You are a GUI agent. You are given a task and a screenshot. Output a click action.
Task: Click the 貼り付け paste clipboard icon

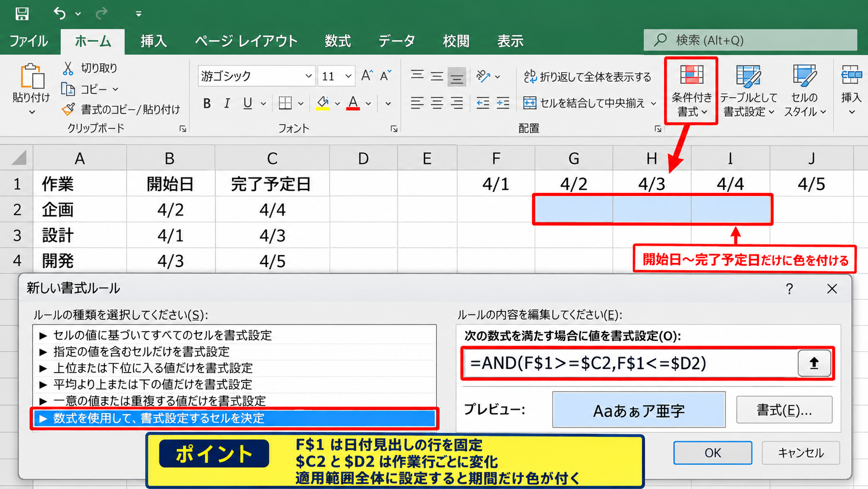click(x=32, y=76)
